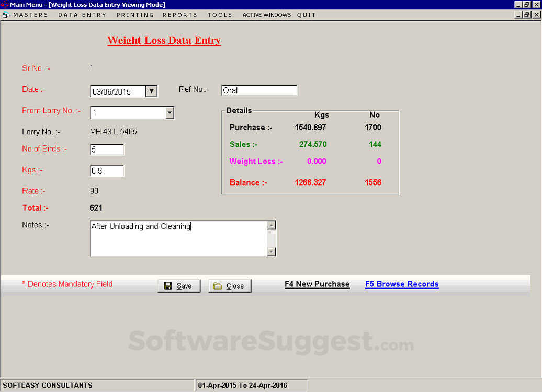Click the Details group box title

click(239, 110)
